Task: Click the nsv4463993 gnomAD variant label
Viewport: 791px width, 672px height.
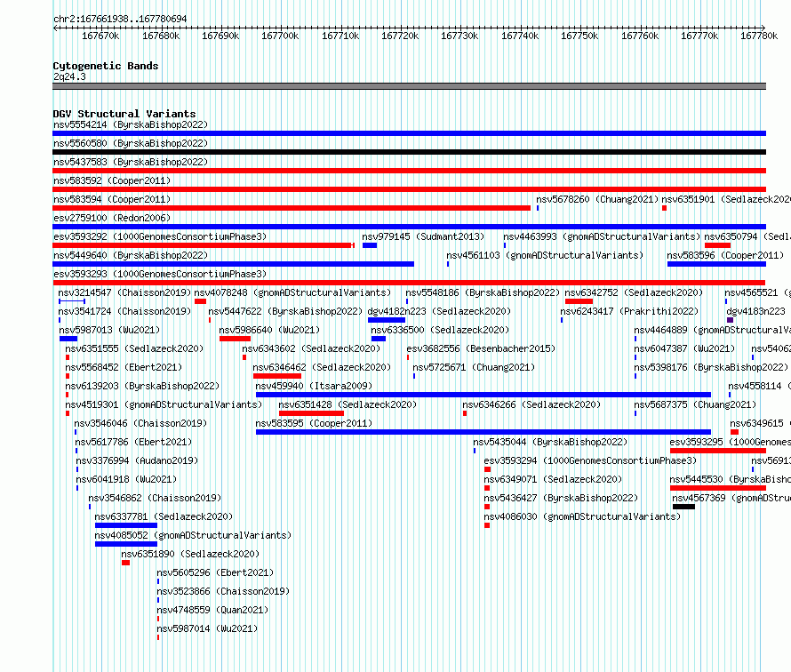Action: point(602,236)
